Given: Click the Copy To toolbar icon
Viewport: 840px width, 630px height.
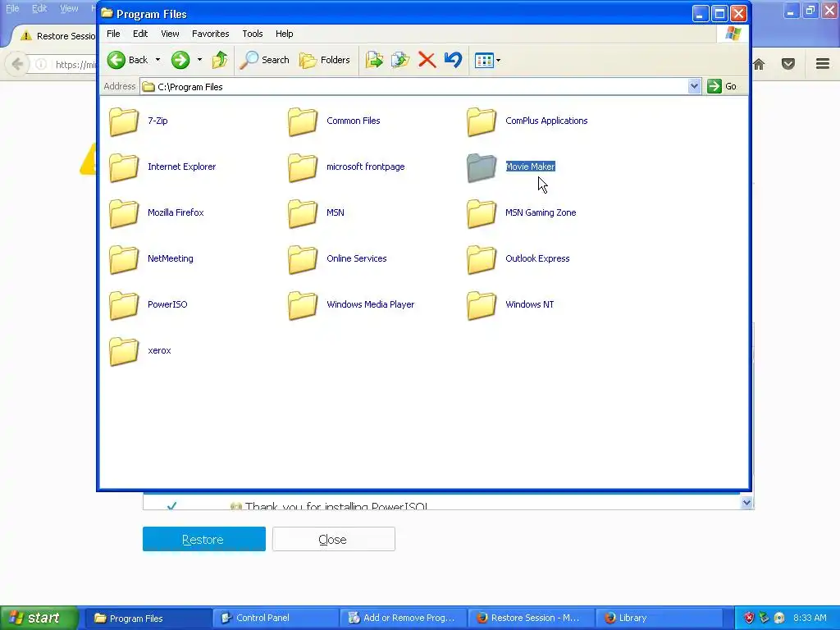Looking at the screenshot, I should tap(400, 60).
